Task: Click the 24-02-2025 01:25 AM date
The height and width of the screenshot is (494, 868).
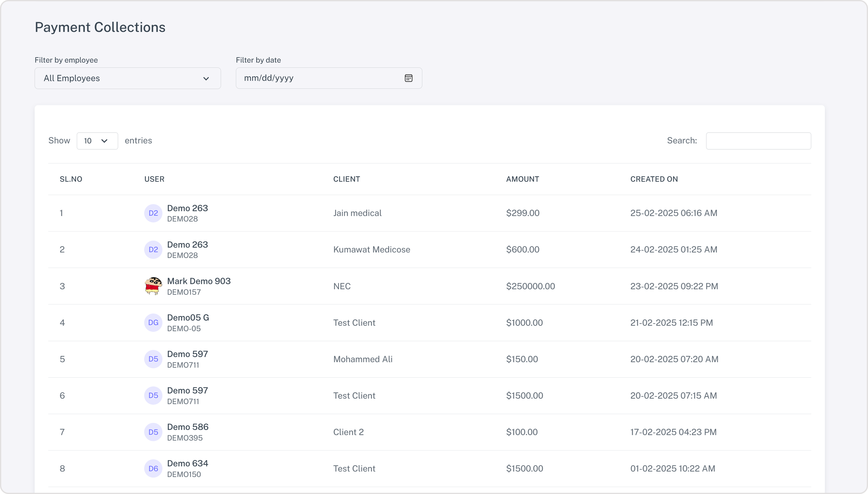Action: [674, 250]
